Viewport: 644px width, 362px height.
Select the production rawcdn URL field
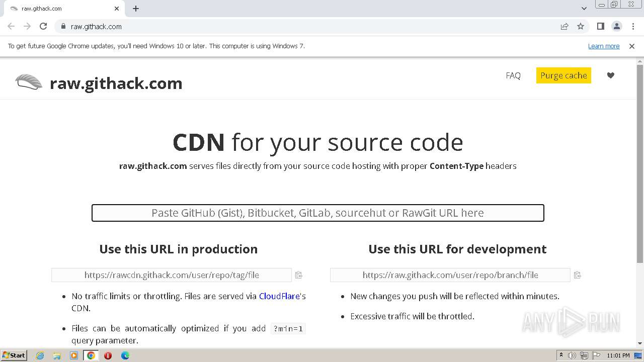pyautogui.click(x=172, y=275)
